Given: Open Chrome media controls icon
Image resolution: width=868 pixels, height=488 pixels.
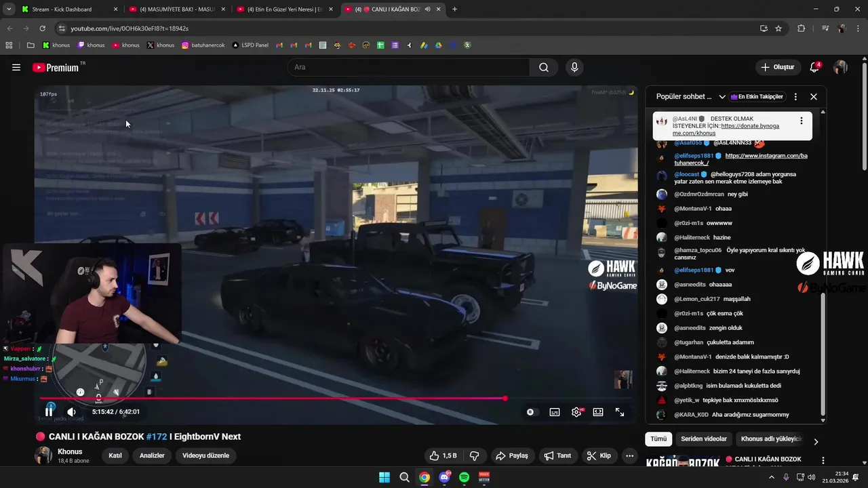Looking at the screenshot, I should tap(825, 28).
